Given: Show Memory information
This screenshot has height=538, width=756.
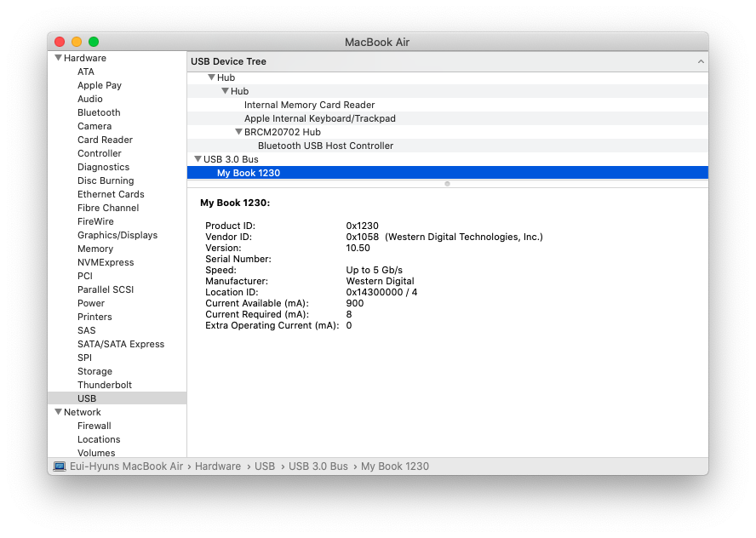Looking at the screenshot, I should tap(95, 249).
